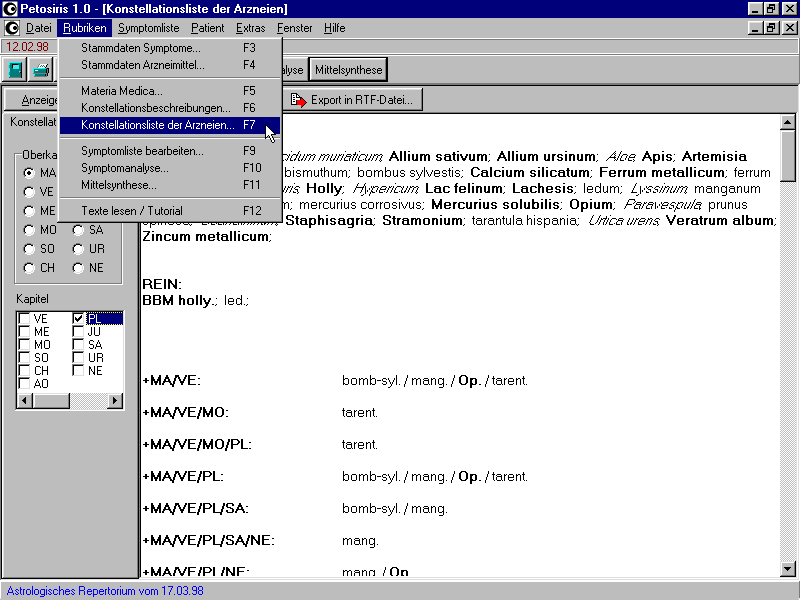Check the CH checkbox in Kapitel

24,371
